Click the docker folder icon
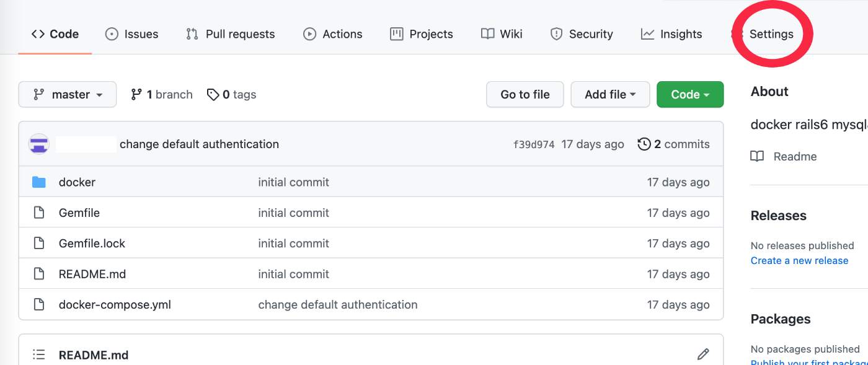 [x=39, y=182]
